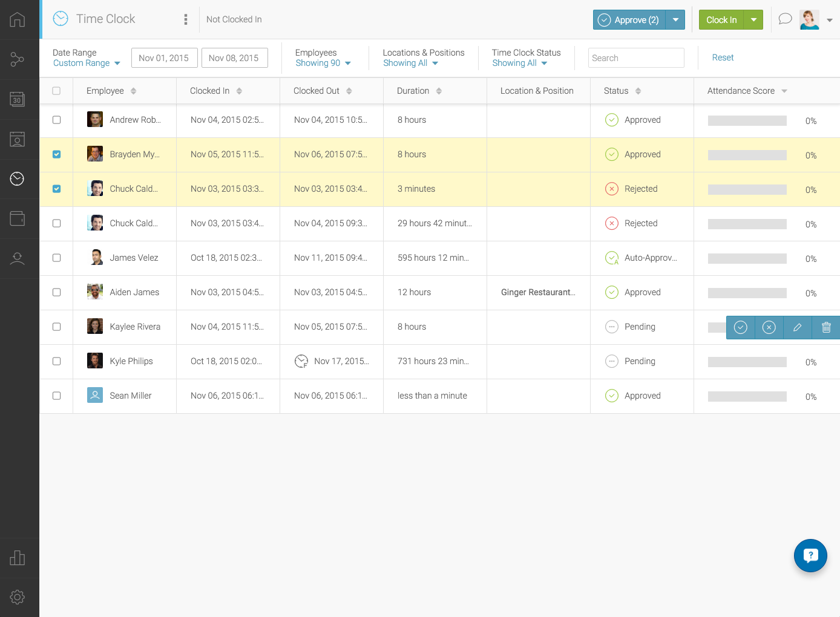Click the three-dot menu beside Time Clock
The width and height of the screenshot is (840, 617).
(186, 19)
